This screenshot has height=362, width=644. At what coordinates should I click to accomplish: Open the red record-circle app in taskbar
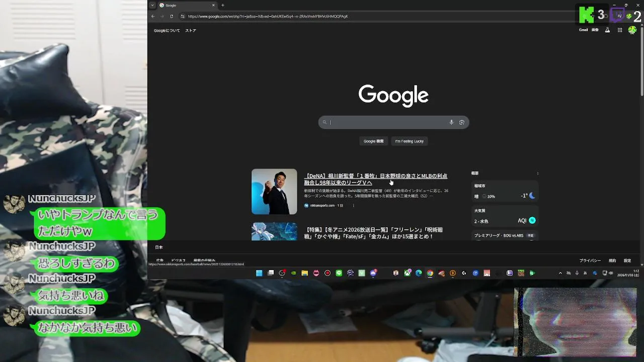click(328, 273)
